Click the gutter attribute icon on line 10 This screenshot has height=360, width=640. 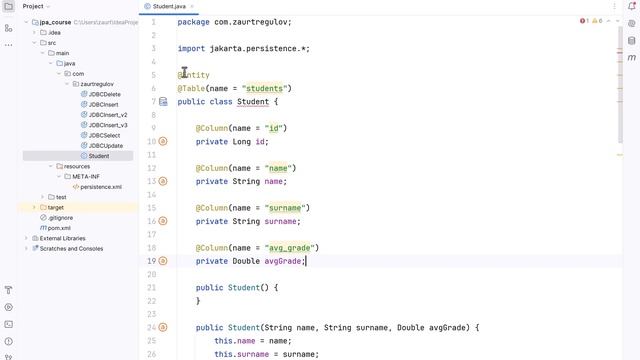(163, 141)
